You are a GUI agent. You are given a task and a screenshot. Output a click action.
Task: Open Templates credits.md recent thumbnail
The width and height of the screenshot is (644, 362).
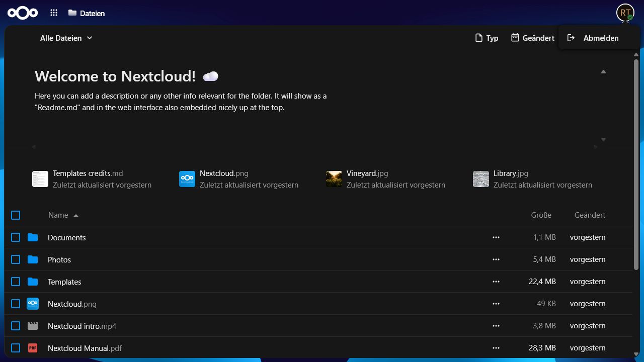(x=40, y=179)
